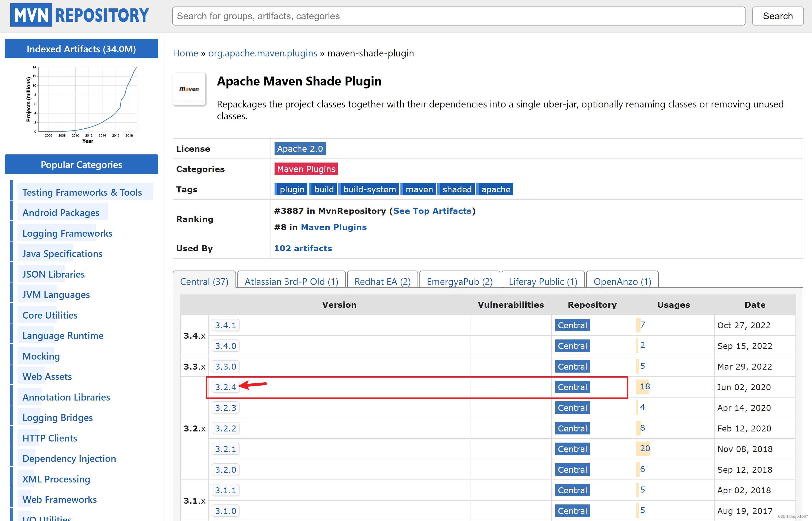The width and height of the screenshot is (812, 521).
Task: Open the Atlassian 3rd-P Old tab
Action: pos(291,281)
